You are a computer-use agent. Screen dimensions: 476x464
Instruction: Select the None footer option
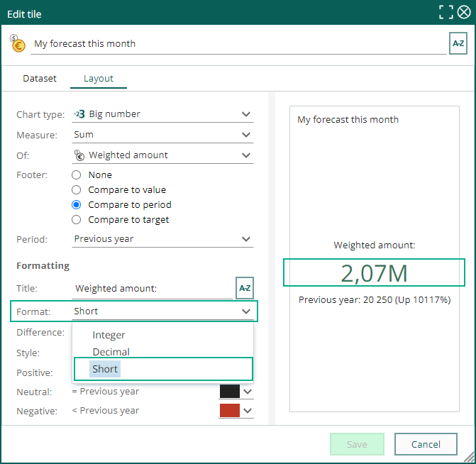(76, 175)
